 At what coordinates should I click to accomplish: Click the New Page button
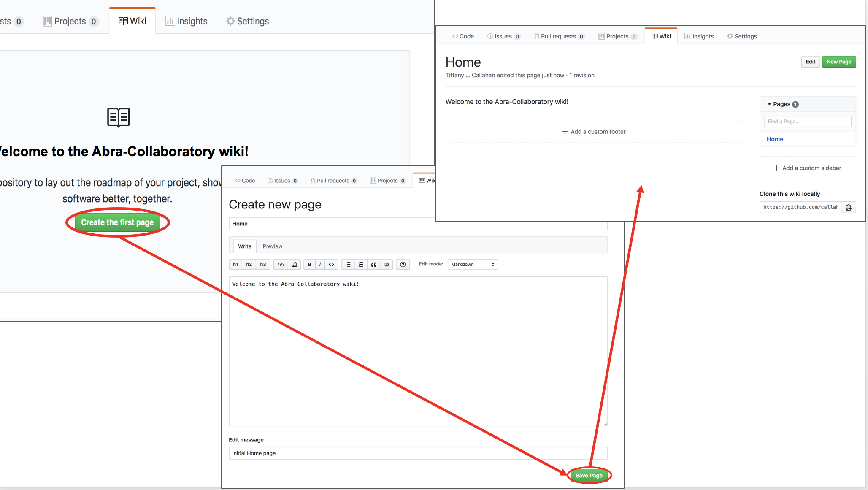pos(837,61)
